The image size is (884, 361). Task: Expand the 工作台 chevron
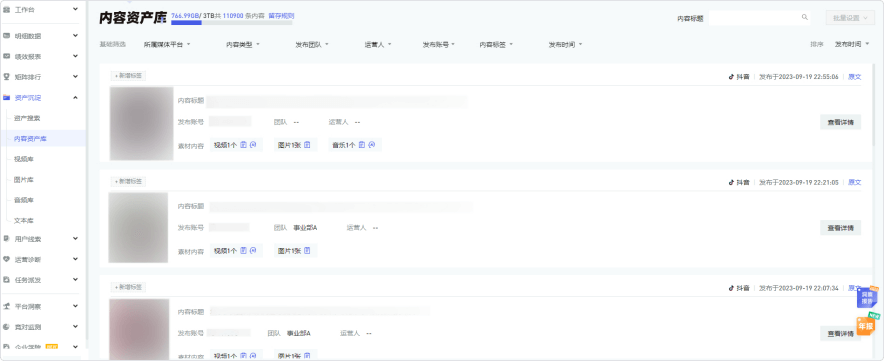pyautogui.click(x=76, y=10)
